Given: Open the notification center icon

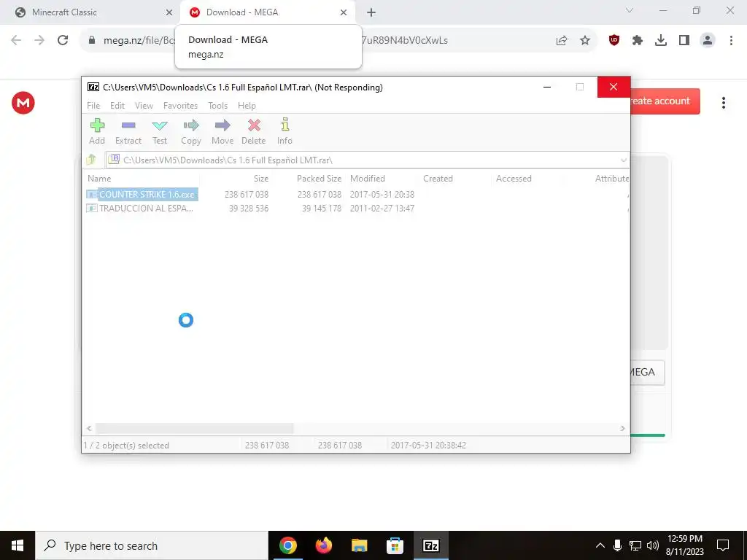Looking at the screenshot, I should (723, 545).
